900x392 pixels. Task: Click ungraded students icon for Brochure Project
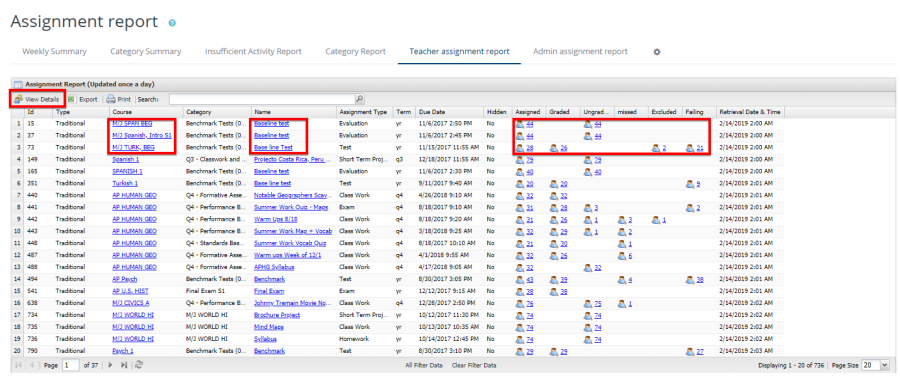click(588, 315)
